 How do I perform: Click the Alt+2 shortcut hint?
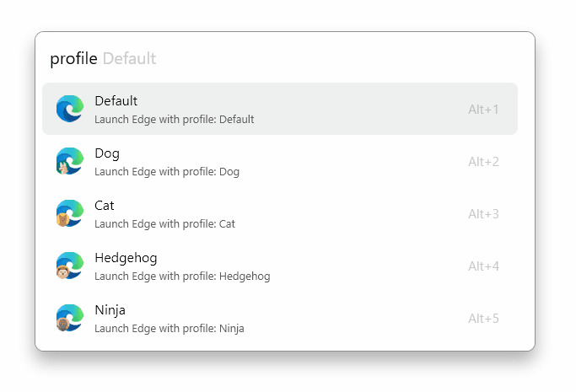point(484,162)
